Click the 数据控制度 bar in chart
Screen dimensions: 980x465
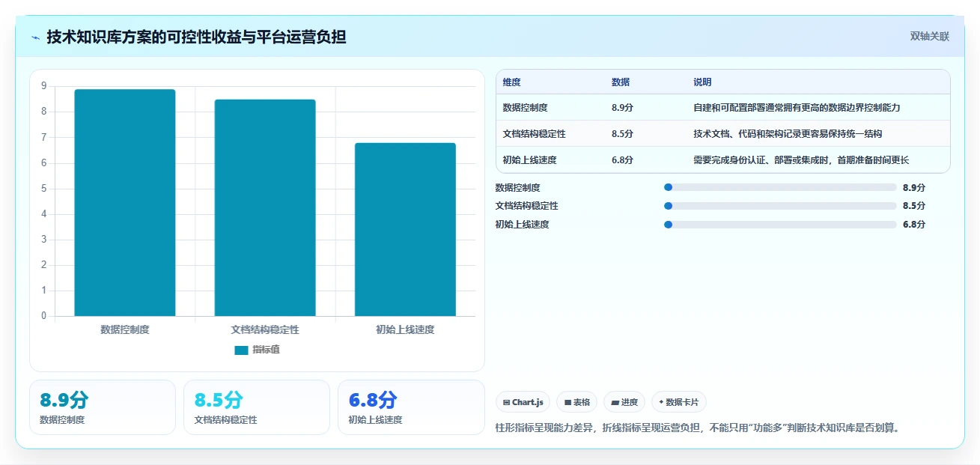coord(125,203)
